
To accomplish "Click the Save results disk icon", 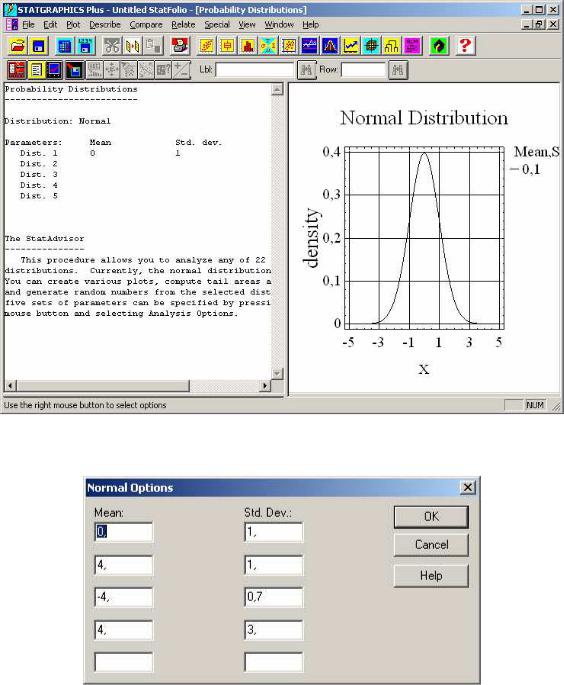I will point(74,70).
